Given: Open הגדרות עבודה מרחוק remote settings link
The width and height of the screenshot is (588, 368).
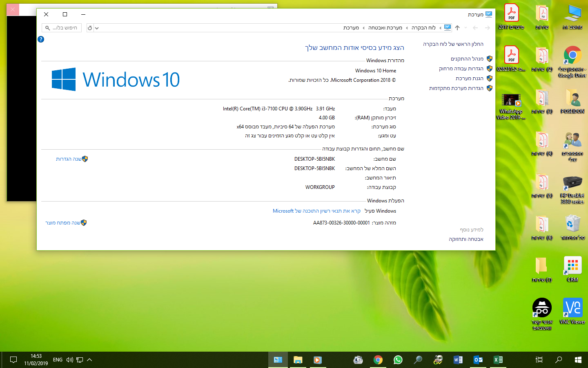Looking at the screenshot, I should click(x=461, y=69).
